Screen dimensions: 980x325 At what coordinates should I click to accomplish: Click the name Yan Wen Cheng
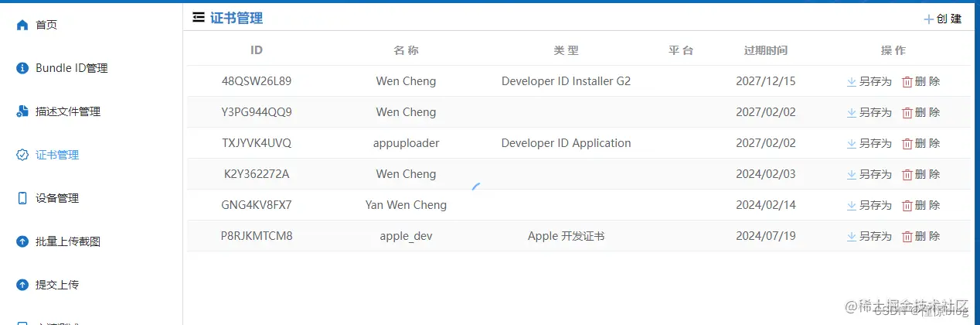[x=406, y=205]
